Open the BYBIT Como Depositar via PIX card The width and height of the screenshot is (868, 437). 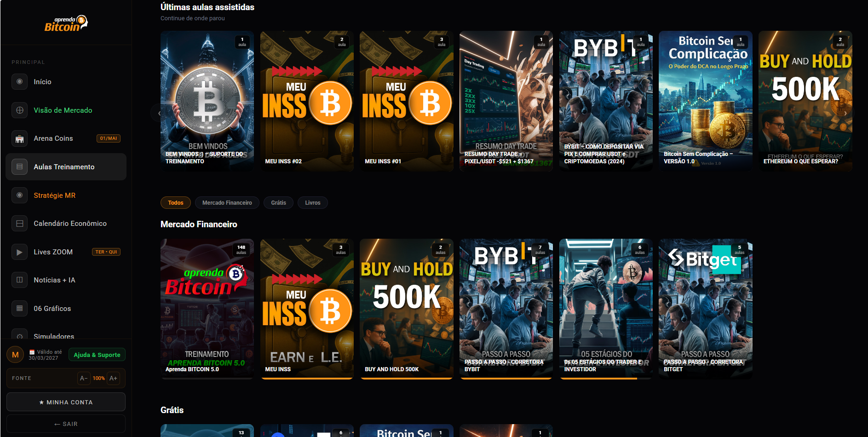606,101
